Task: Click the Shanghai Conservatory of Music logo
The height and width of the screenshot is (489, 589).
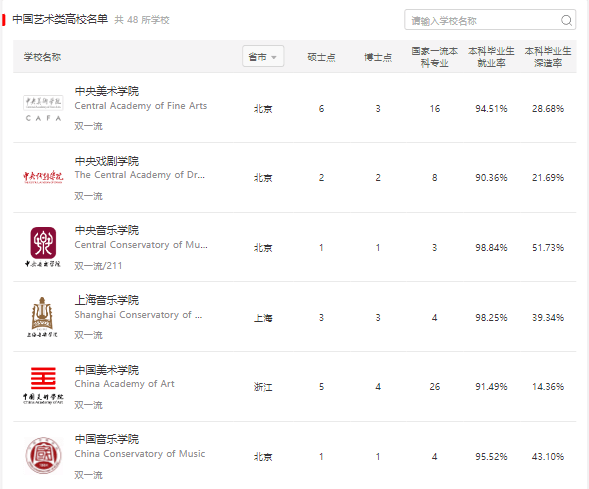Action: pyautogui.click(x=42, y=317)
